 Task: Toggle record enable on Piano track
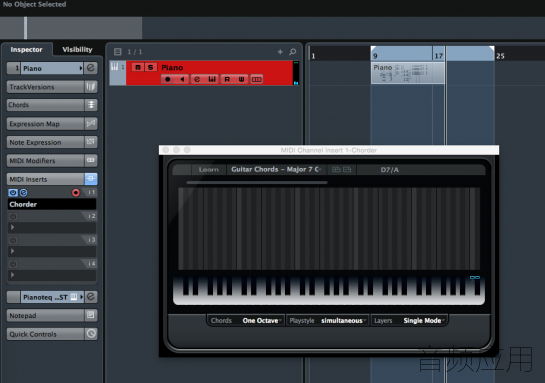coord(168,79)
